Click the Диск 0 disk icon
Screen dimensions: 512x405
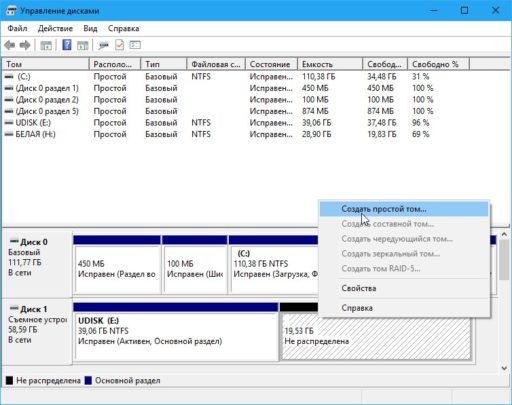coord(14,241)
